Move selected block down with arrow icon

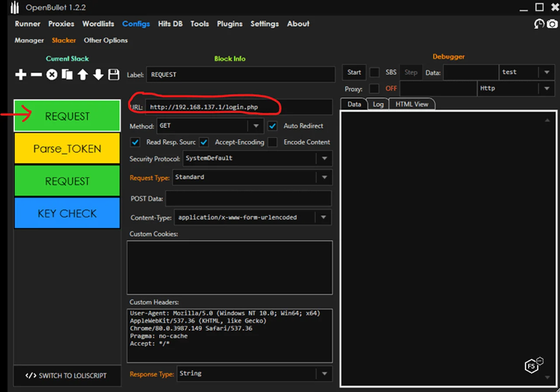(98, 75)
